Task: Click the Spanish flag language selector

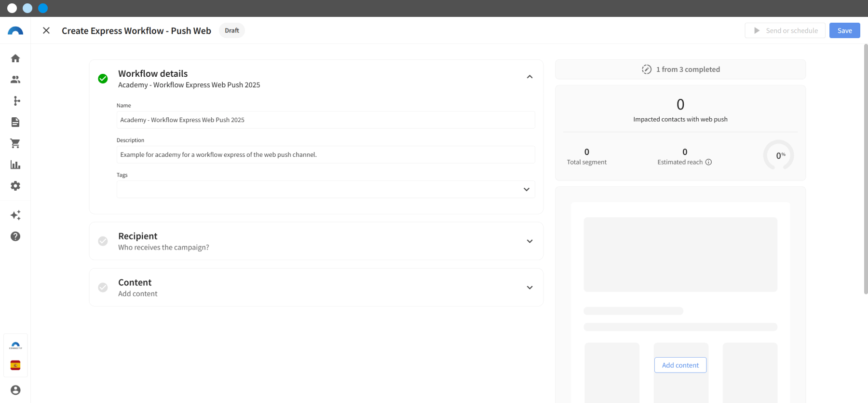Action: tap(15, 365)
